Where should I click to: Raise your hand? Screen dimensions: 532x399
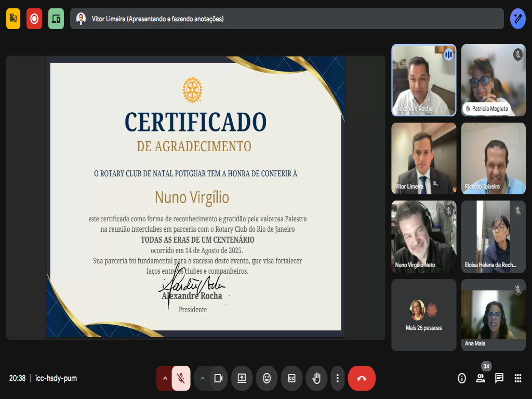pyautogui.click(x=316, y=378)
